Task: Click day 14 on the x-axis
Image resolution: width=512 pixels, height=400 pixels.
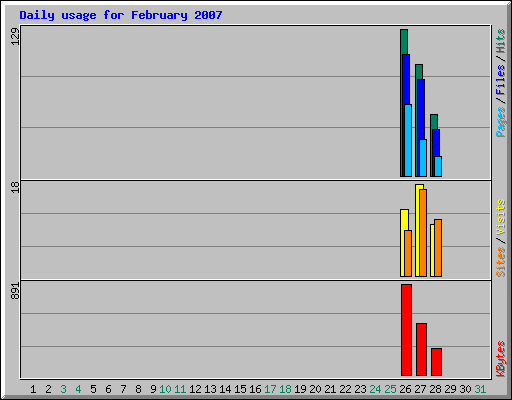Action: click(225, 389)
